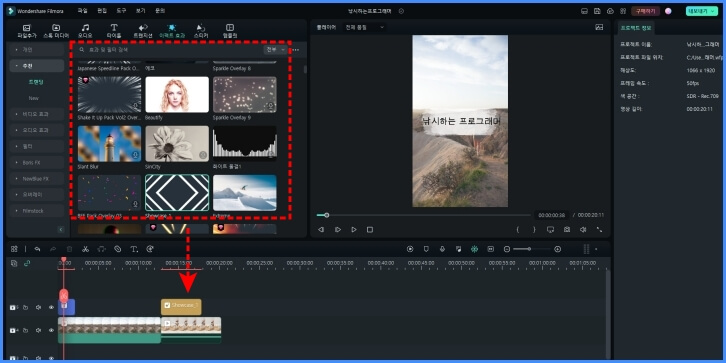726x363 pixels.
Task: Expand the 오디오 효과 category
Action: click(37, 130)
